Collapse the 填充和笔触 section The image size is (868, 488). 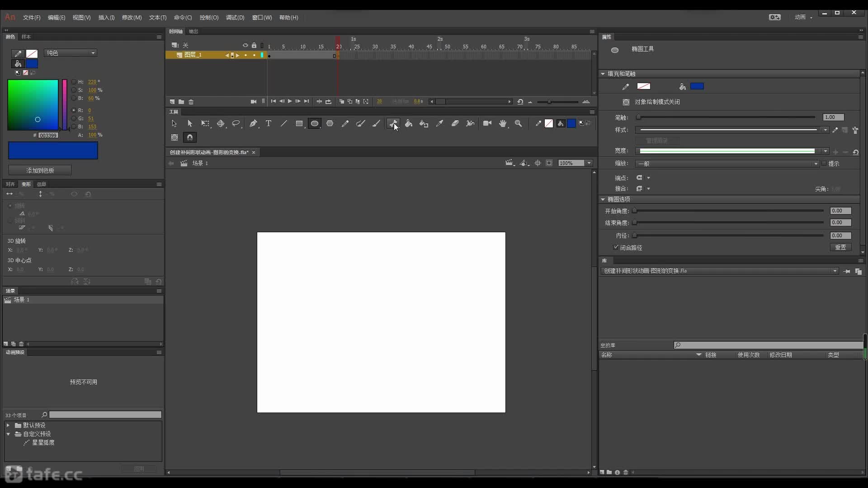click(603, 74)
